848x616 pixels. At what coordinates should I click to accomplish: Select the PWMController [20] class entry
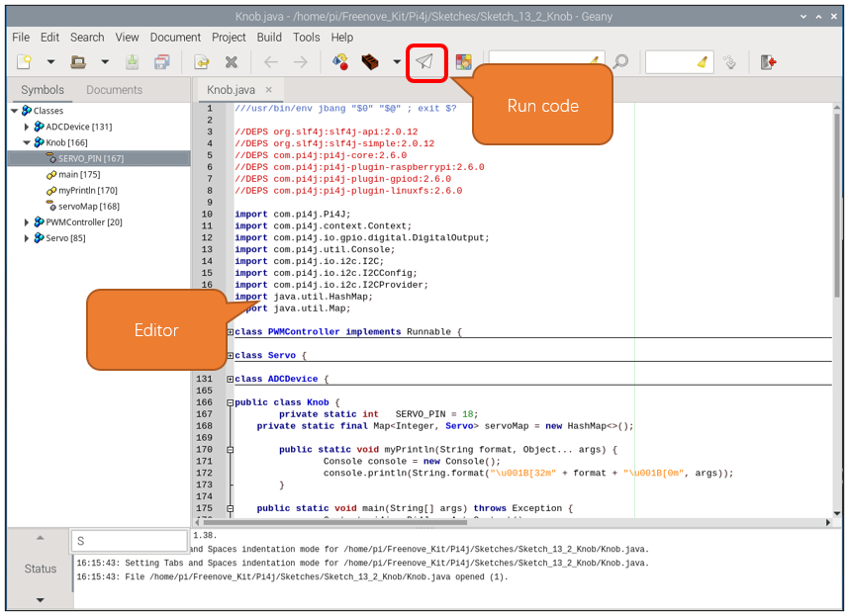pos(84,222)
